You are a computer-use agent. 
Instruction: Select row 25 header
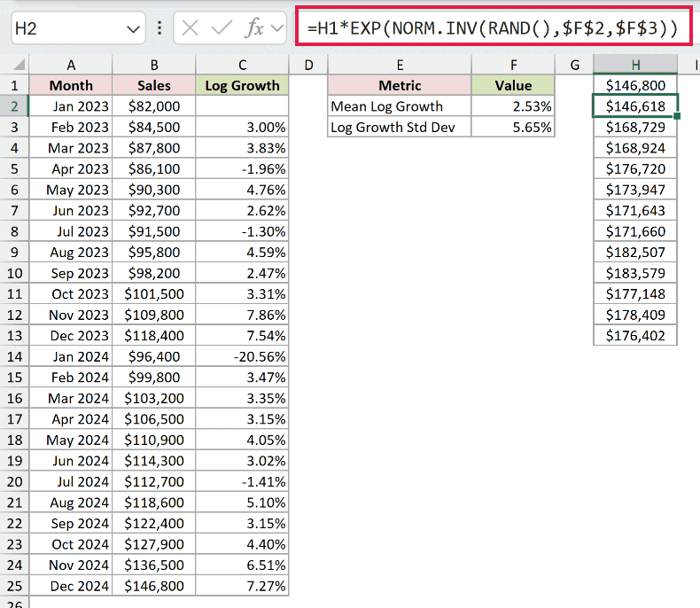(14, 586)
